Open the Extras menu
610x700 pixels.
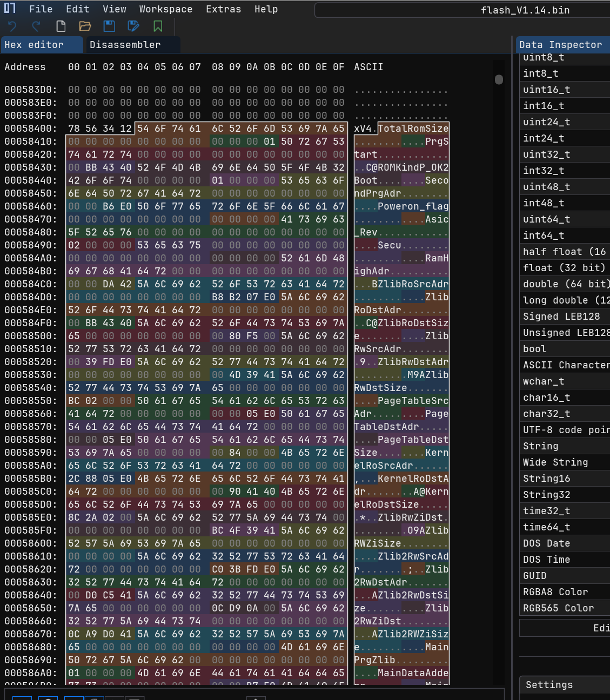tap(223, 9)
